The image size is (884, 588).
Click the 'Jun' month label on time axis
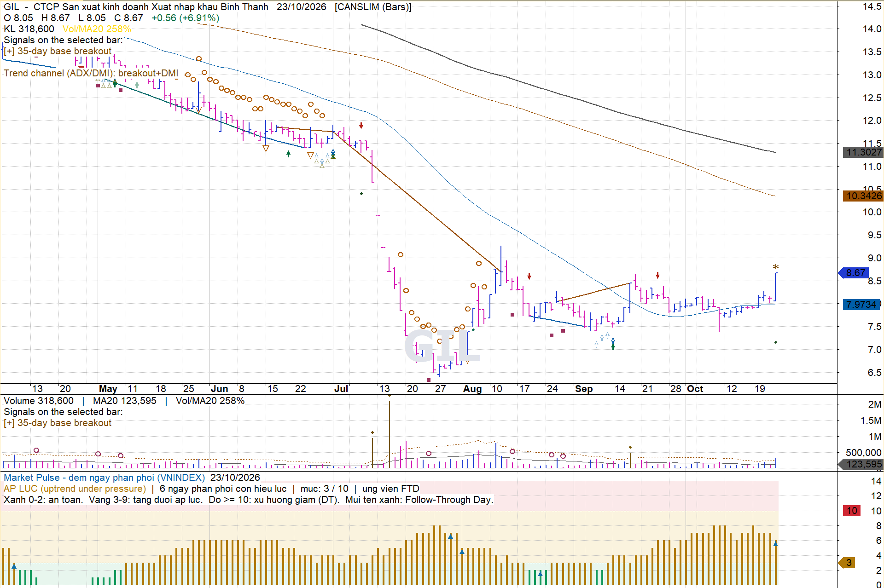219,389
